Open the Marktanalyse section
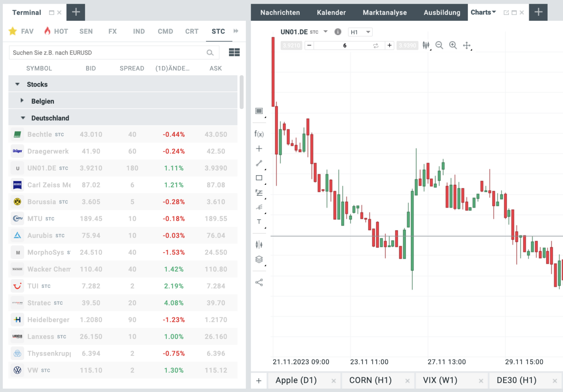563x392 pixels. [x=384, y=12]
